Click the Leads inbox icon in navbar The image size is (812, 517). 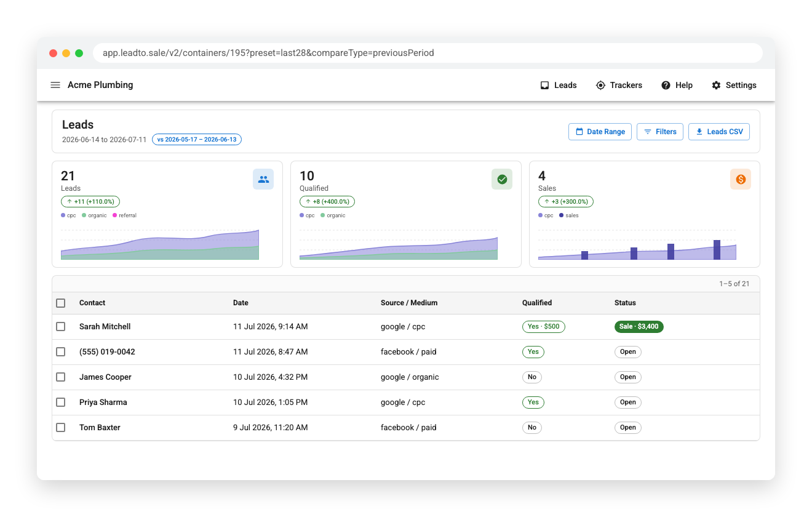click(x=544, y=86)
